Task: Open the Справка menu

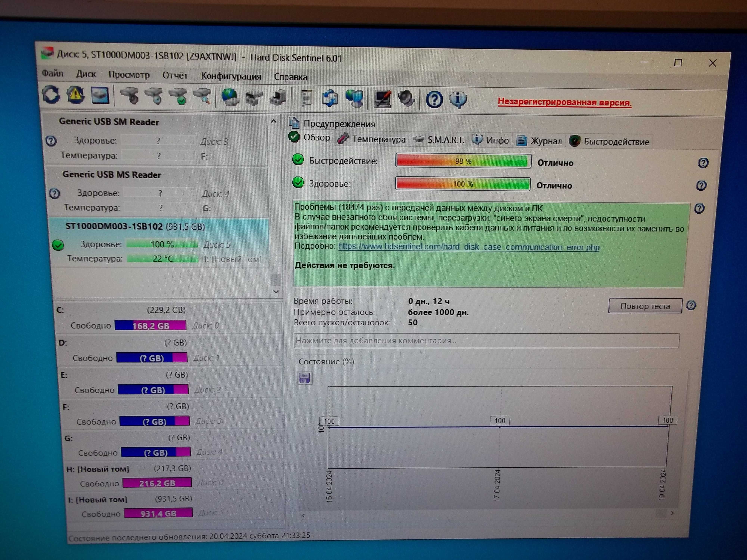Action: (x=290, y=77)
